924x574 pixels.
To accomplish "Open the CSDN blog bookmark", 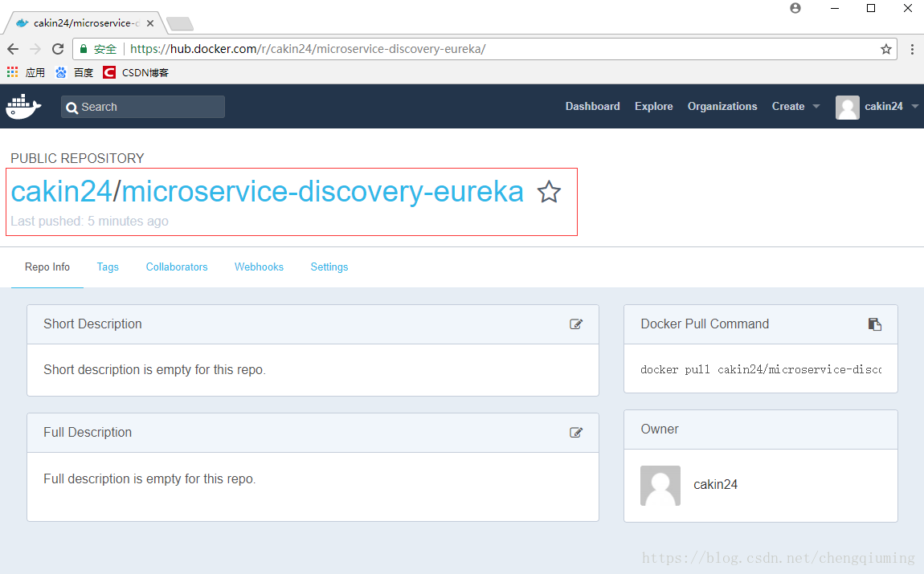I will pyautogui.click(x=136, y=72).
